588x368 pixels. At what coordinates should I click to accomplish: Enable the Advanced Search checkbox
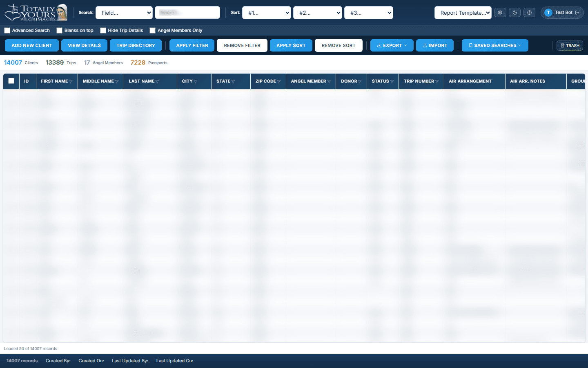pos(7,30)
